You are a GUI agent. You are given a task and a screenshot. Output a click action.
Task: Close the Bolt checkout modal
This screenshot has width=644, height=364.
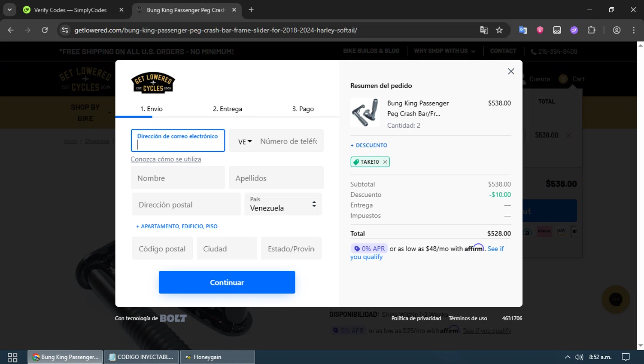click(x=511, y=71)
